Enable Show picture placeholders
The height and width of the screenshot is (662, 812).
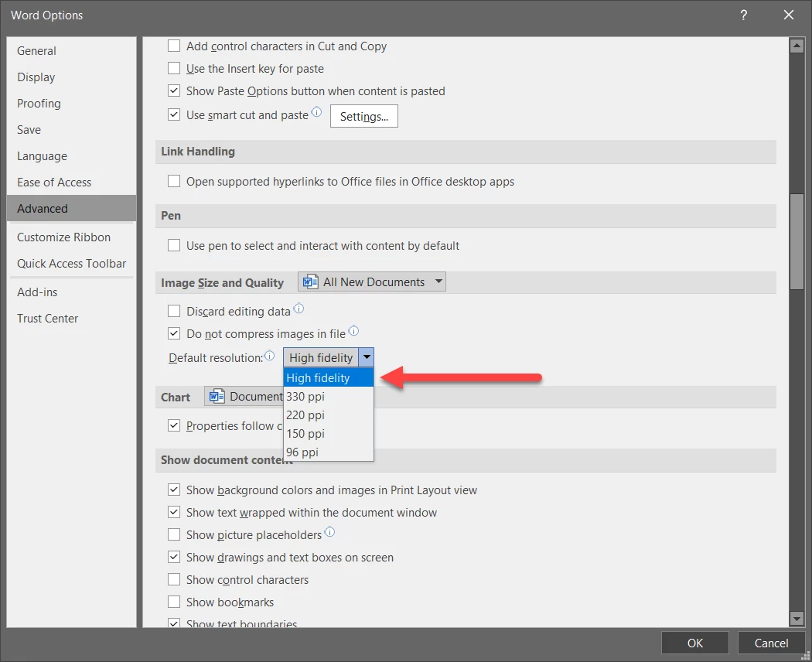pos(174,534)
